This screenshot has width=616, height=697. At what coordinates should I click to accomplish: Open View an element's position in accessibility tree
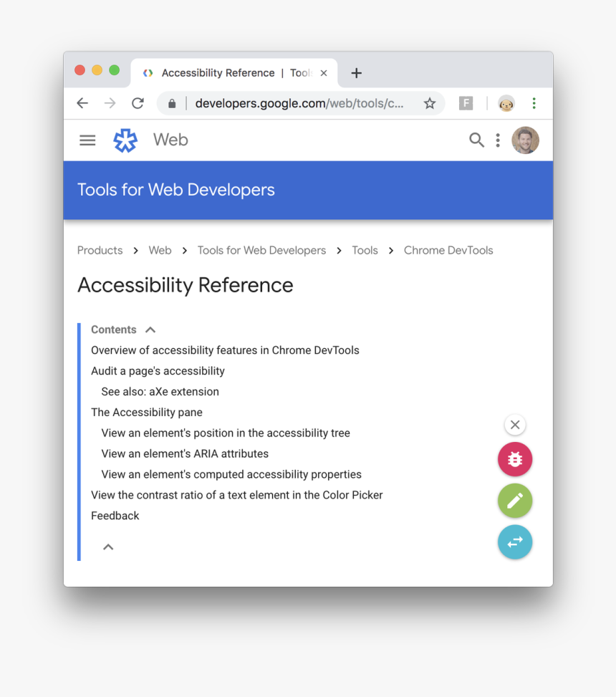point(226,433)
